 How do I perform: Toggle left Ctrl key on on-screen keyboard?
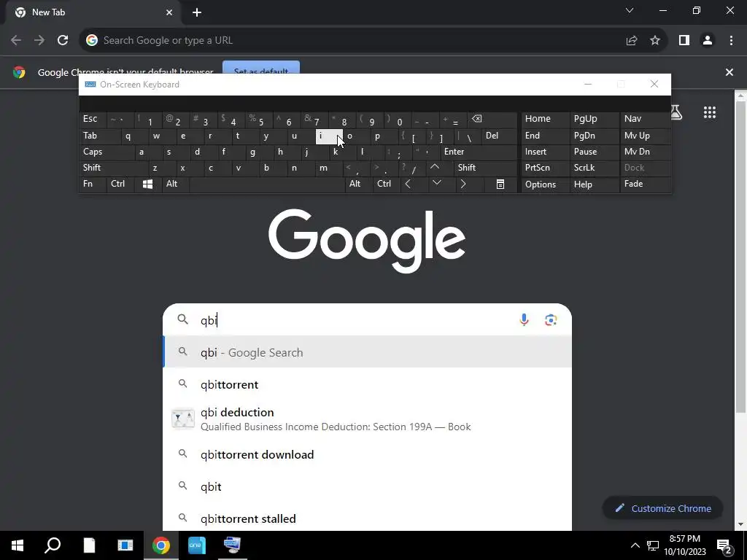click(x=120, y=184)
